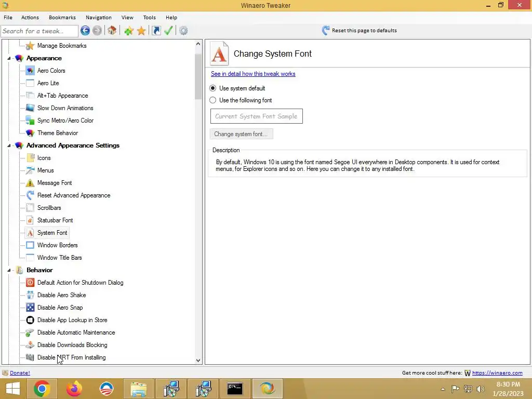Open Command Prompt from the taskbar
This screenshot has height=399, width=532.
click(235, 389)
